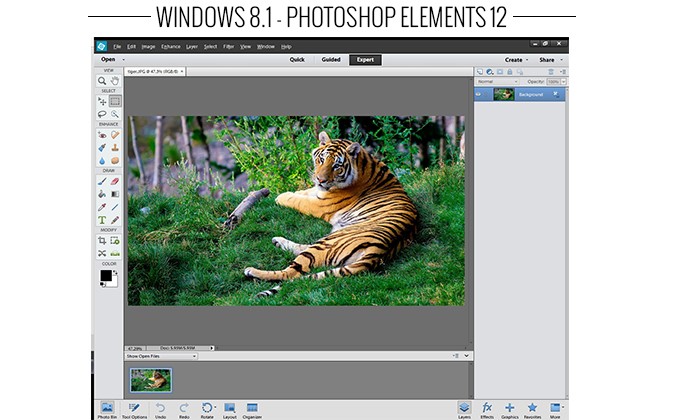Toggle the Tool Options panel
The width and height of the screenshot is (675, 420).
133,408
